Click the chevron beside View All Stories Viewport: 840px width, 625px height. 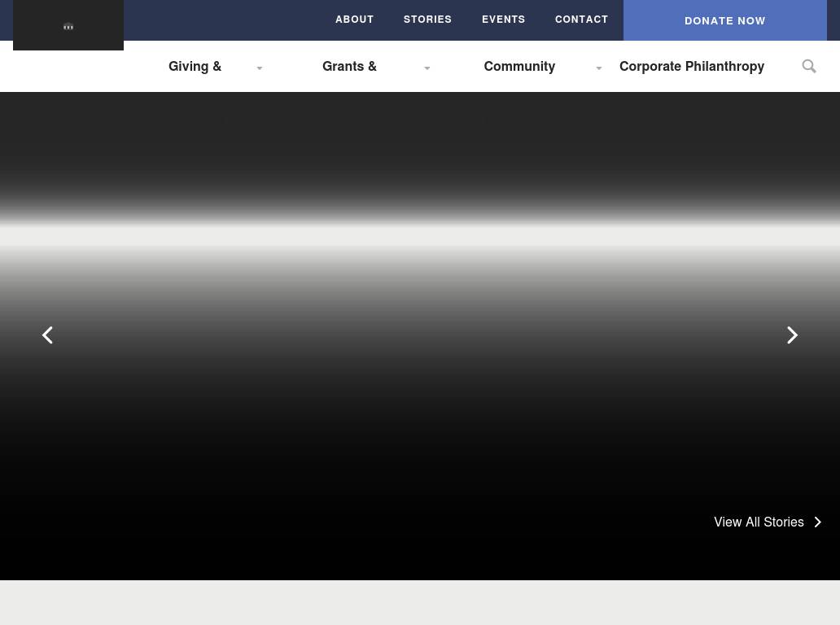pyautogui.click(x=817, y=522)
